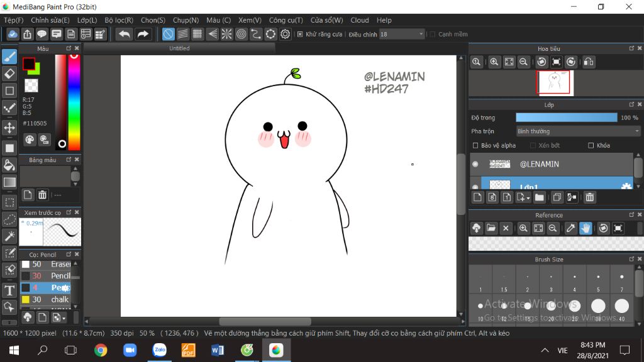Viewport: 644px width, 362px height.
Task: Open the Xem(V) menu
Action: [250, 20]
